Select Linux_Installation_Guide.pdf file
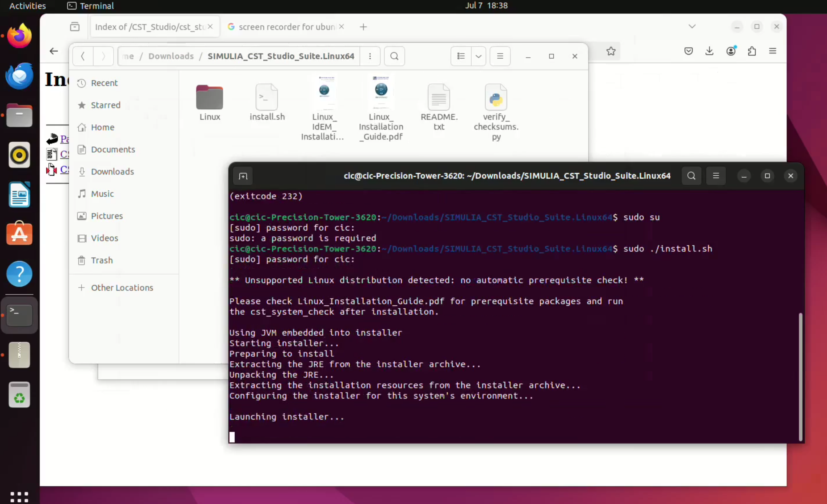 381,108
